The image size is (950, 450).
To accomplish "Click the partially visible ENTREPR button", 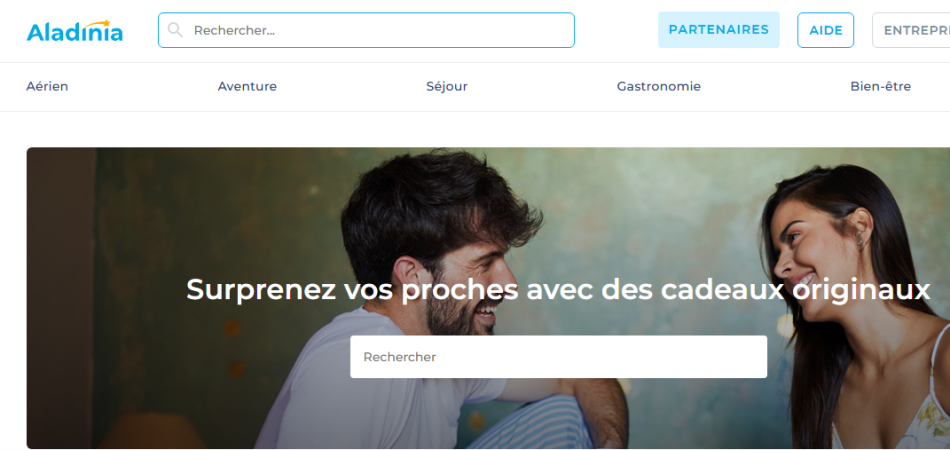I will (x=912, y=30).
